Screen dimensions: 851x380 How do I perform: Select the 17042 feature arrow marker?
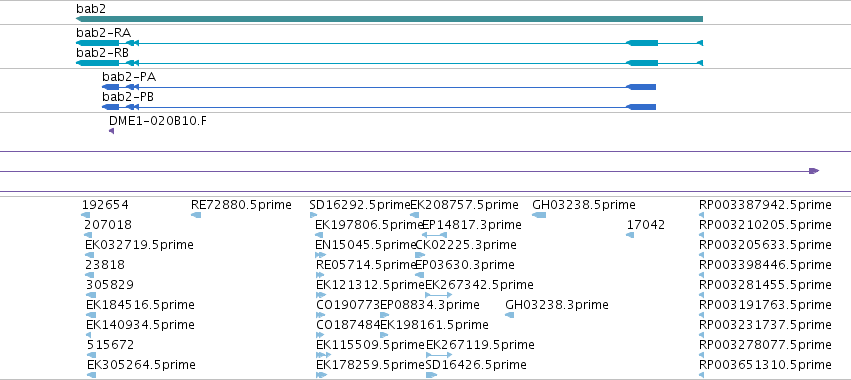(x=630, y=235)
